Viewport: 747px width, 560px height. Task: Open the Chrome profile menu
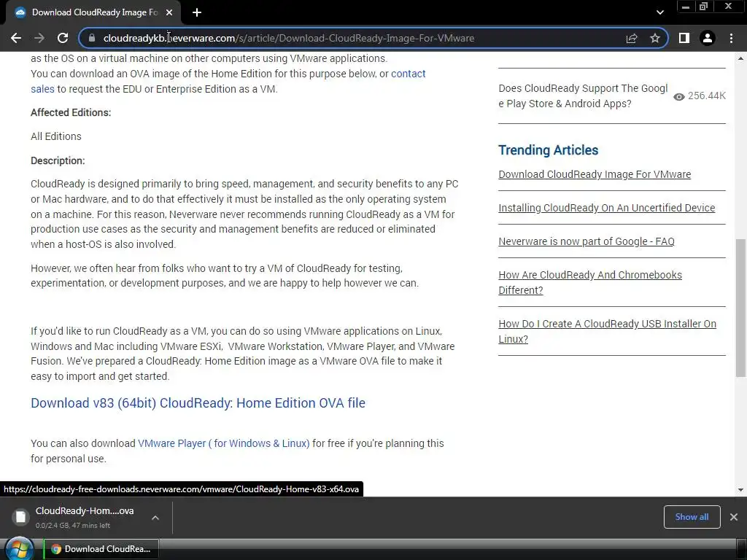[708, 38]
